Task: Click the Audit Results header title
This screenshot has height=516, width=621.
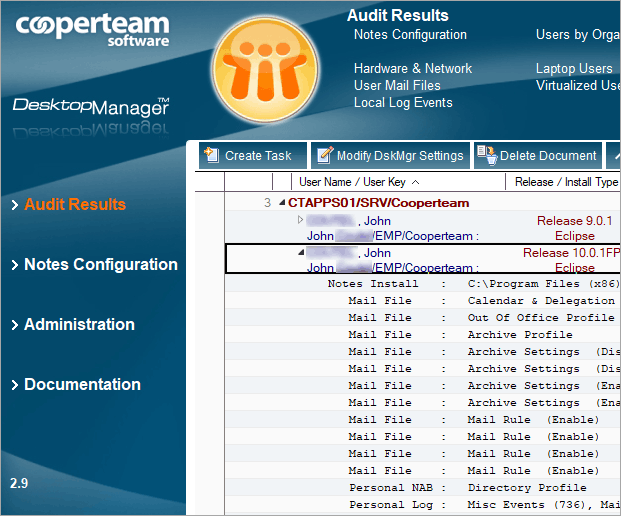Action: 398,15
